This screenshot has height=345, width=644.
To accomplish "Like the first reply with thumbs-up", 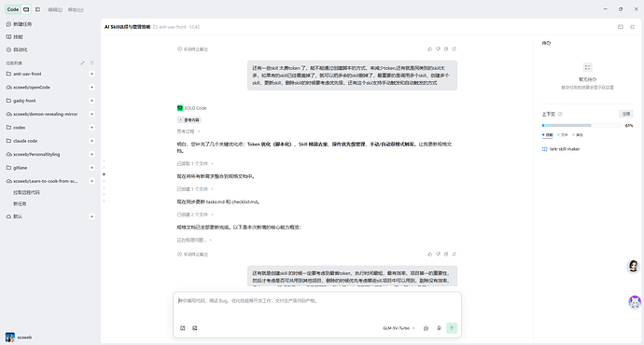I will coord(430,49).
